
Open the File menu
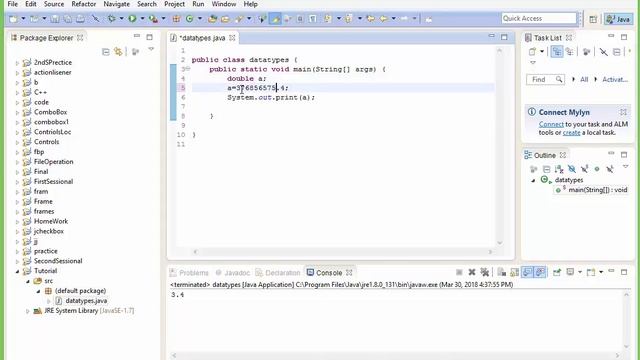click(x=13, y=4)
